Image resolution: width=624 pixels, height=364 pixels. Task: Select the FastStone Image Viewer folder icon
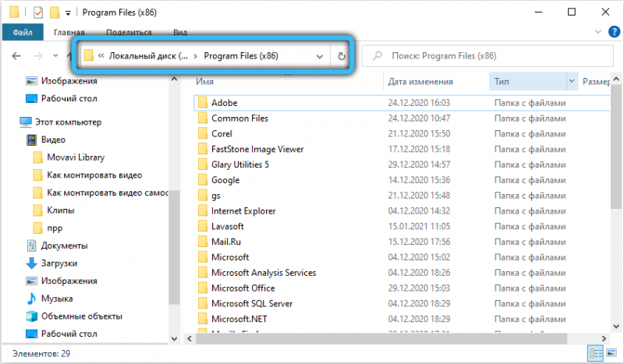(203, 149)
